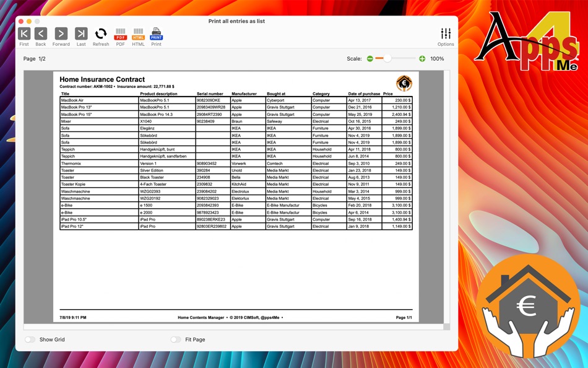Enable the Show Grid toggle
Viewport: 588px width, 368px height.
coord(30,340)
